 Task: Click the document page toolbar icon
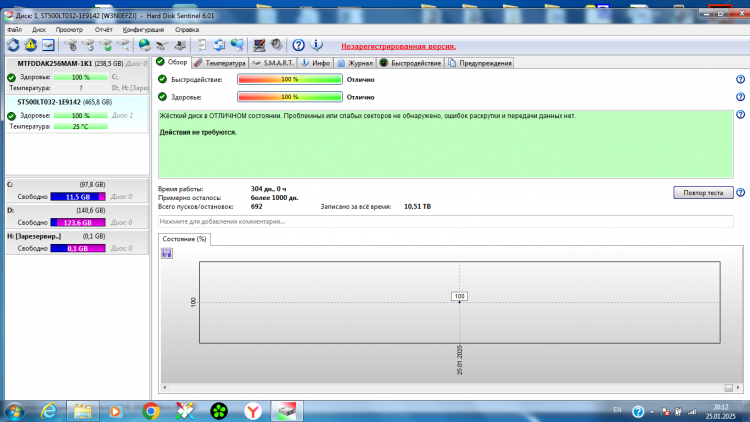pos(202,45)
